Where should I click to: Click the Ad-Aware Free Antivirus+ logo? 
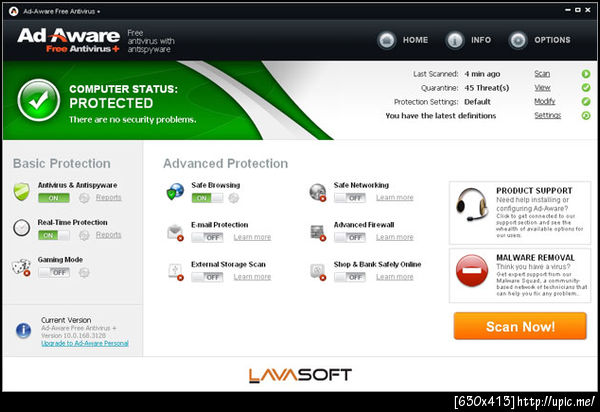tap(68, 40)
